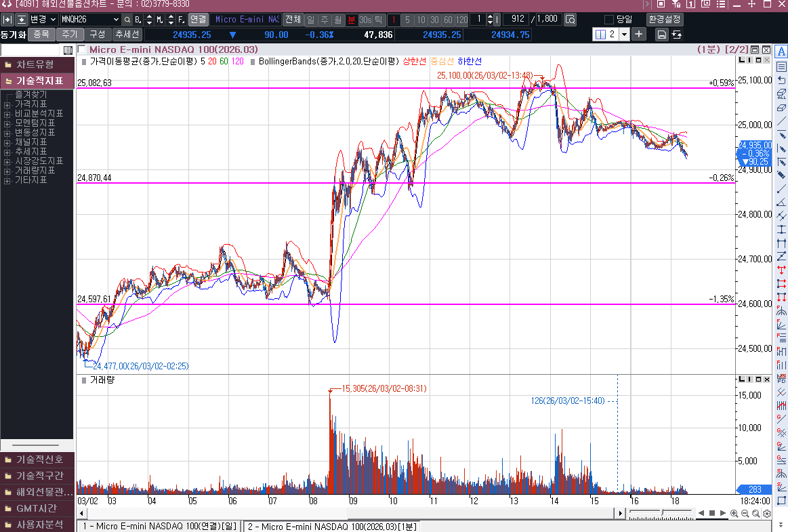Screen dimensions: 788x532
Task: Expand the 모멘텀지표 tree node
Action: click(x=7, y=123)
